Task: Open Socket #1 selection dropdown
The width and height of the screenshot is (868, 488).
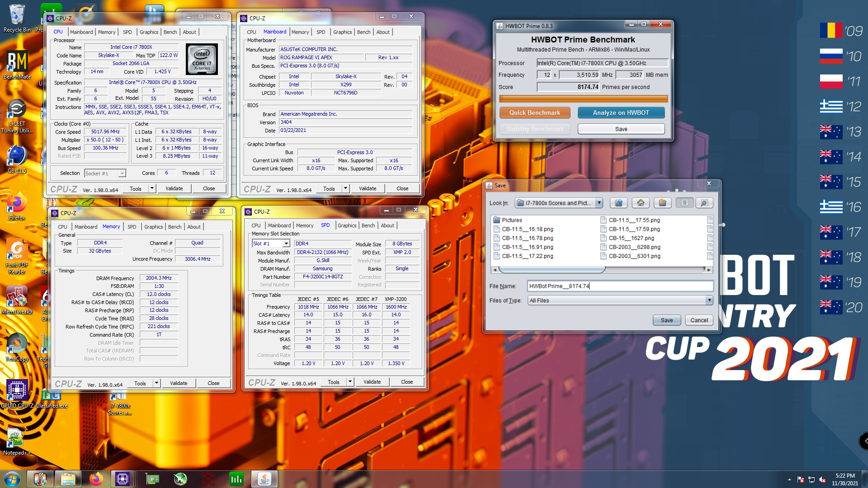Action: click(122, 174)
